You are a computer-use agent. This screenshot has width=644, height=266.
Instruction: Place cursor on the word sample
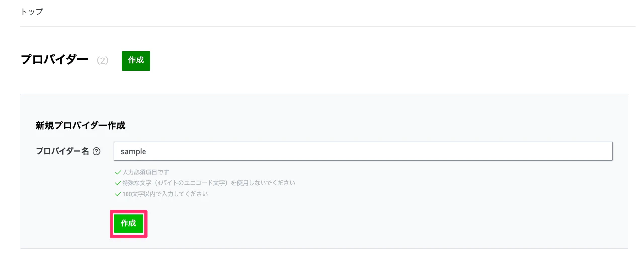[x=133, y=151]
